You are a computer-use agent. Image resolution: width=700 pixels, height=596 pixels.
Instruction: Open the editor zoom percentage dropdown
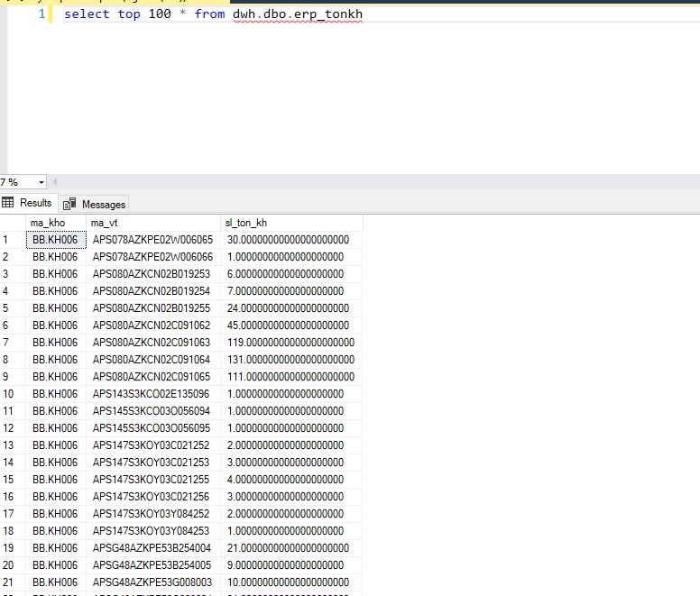tap(40, 182)
